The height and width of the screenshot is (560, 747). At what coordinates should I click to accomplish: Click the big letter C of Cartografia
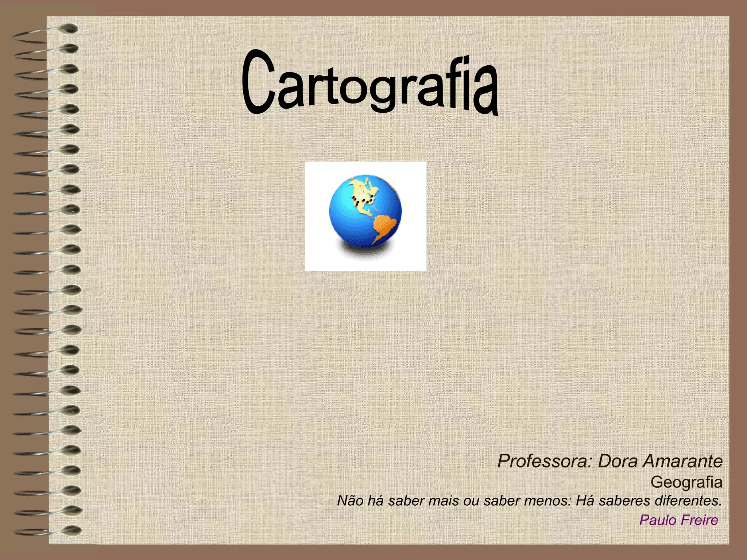(258, 82)
